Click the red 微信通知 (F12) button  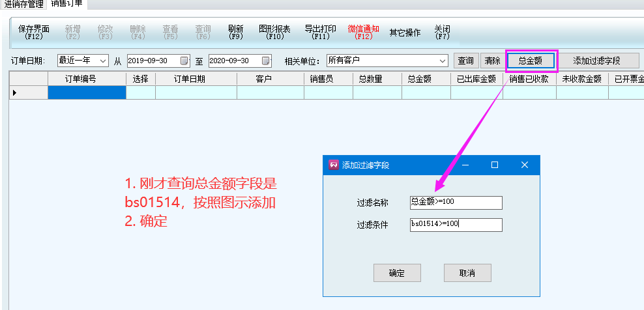pyautogui.click(x=363, y=32)
